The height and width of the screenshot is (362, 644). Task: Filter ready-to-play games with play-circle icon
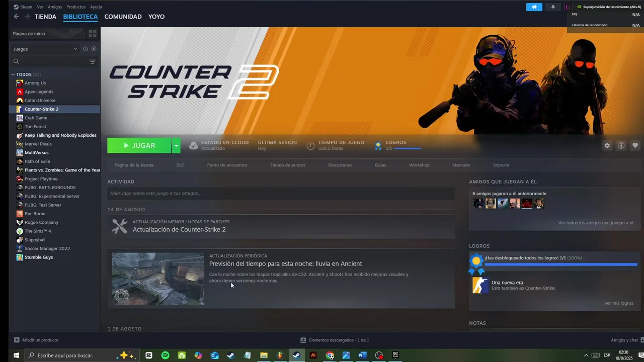[x=94, y=49]
